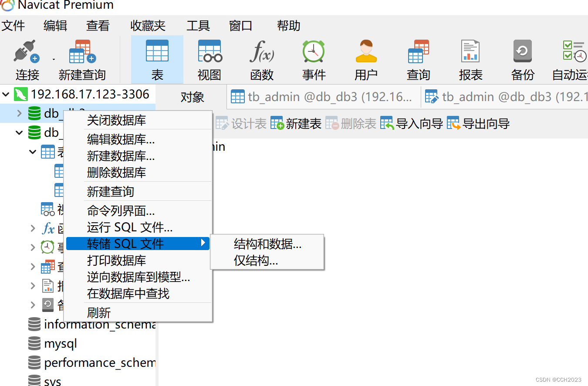Select 结构和数据... in submenu
Image resolution: width=588 pixels, height=386 pixels.
click(x=267, y=244)
